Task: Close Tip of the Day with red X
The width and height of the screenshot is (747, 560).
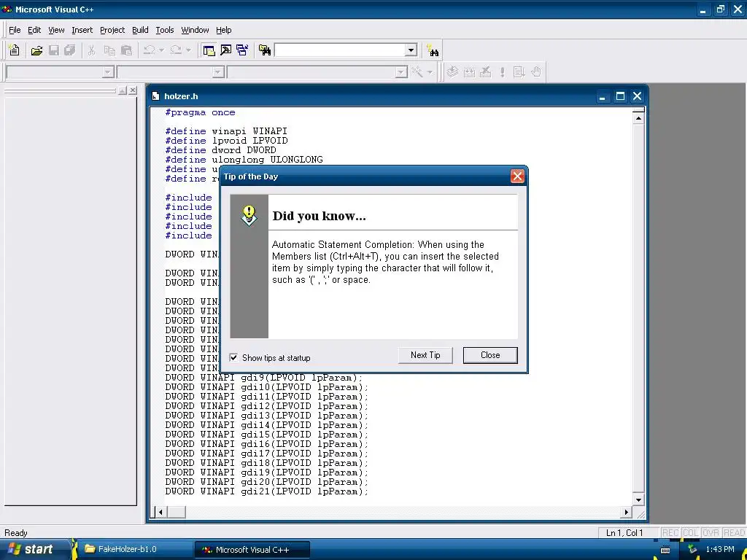Action: point(517,176)
